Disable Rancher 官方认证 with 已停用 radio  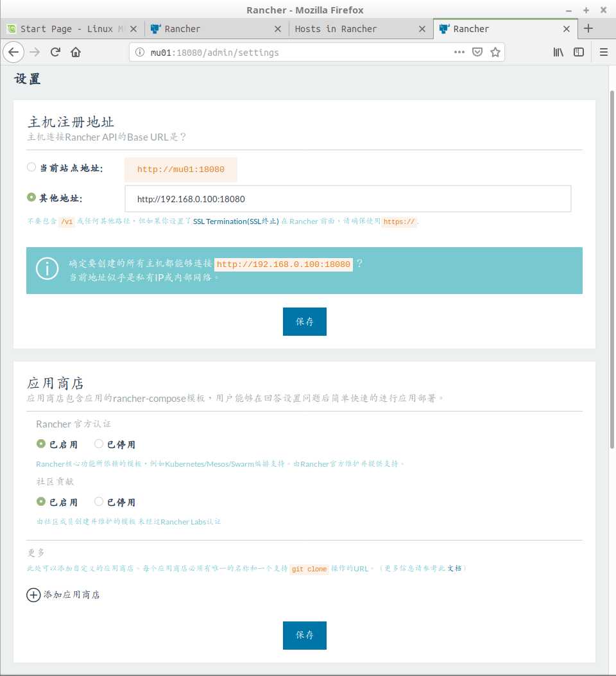pos(99,444)
